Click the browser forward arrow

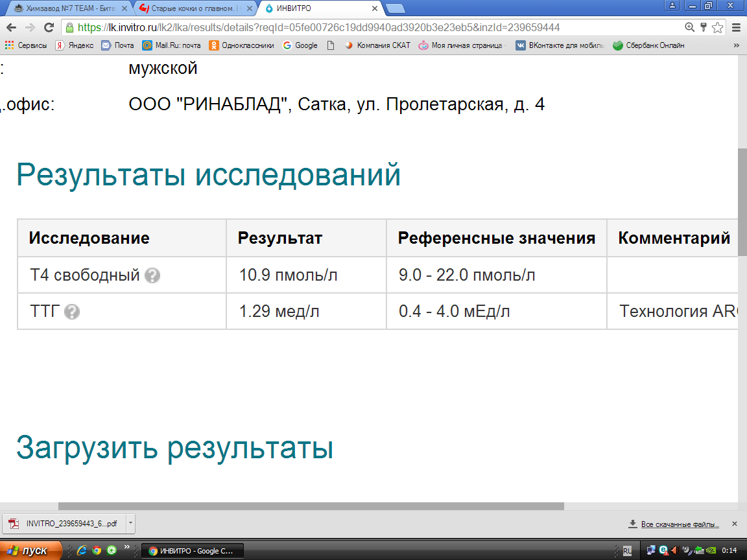coord(30,28)
